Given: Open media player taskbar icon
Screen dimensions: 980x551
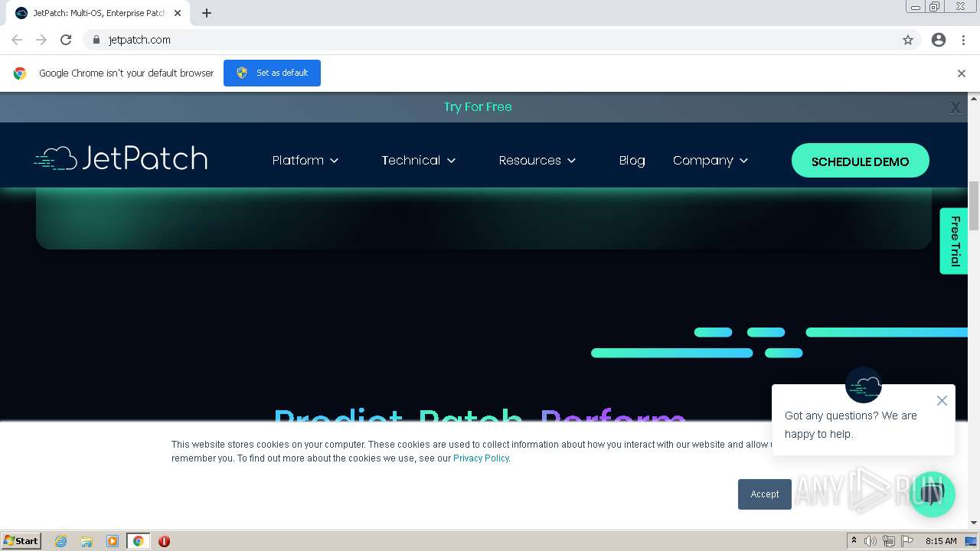Looking at the screenshot, I should point(113,541).
